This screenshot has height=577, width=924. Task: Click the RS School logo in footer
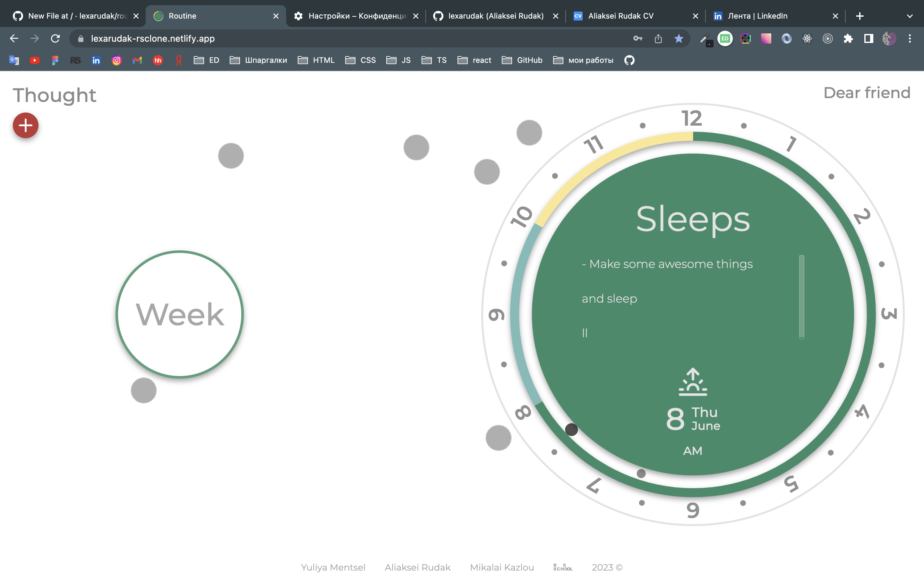click(x=562, y=567)
